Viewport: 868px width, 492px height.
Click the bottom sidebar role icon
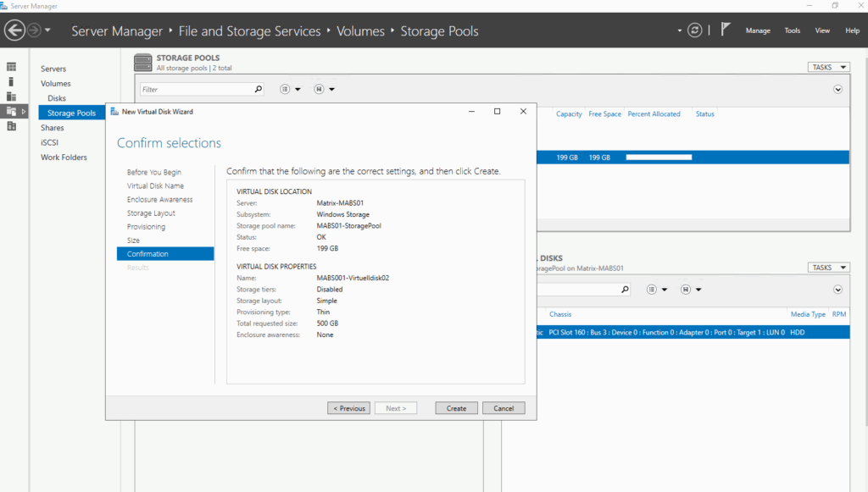pos(11,126)
